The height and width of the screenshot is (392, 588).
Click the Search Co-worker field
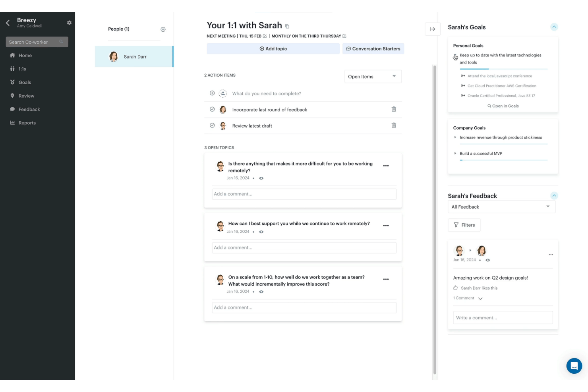[37, 42]
